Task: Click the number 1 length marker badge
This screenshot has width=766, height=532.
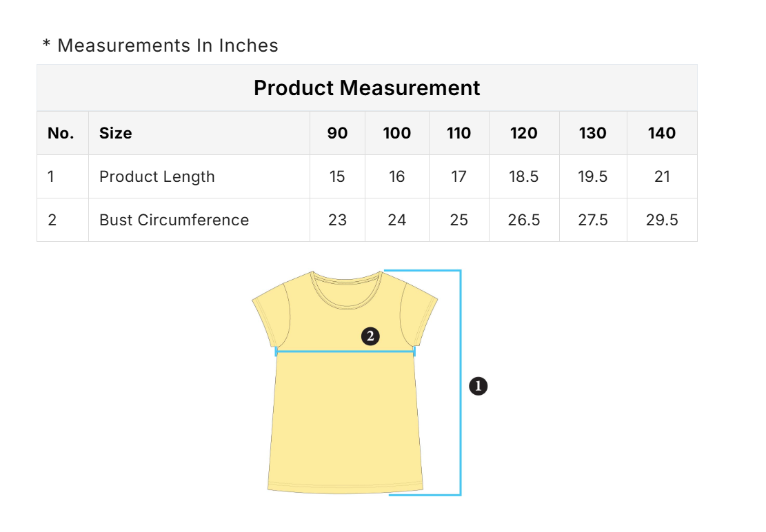Action: [478, 387]
